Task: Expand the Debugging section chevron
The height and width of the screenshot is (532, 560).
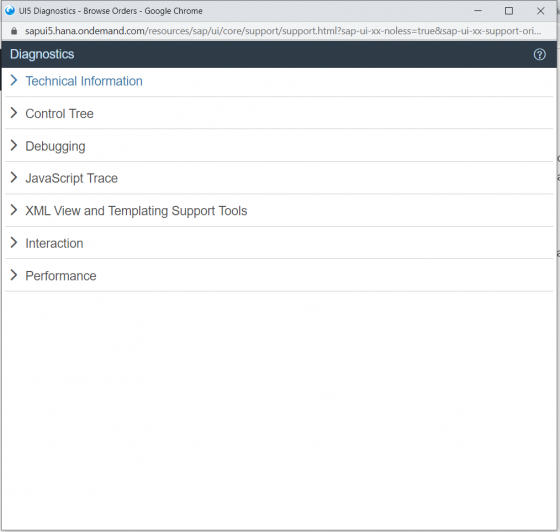Action: point(14,145)
